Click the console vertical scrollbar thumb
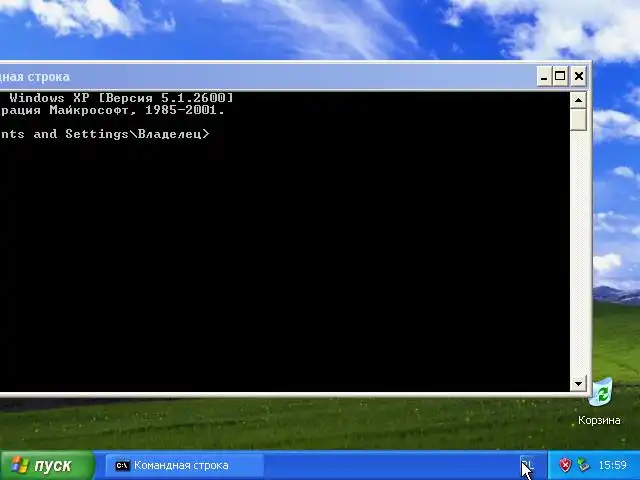This screenshot has width=640, height=480. click(x=578, y=120)
